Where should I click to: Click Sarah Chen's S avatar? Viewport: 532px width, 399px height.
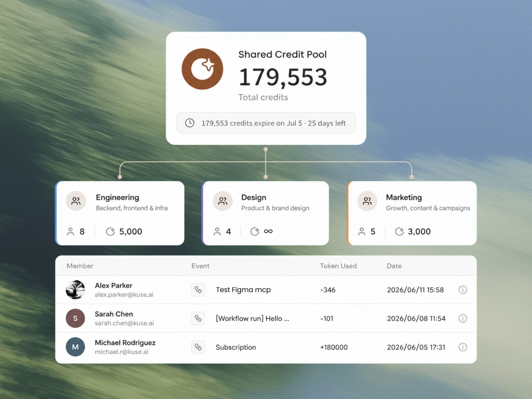click(x=75, y=318)
